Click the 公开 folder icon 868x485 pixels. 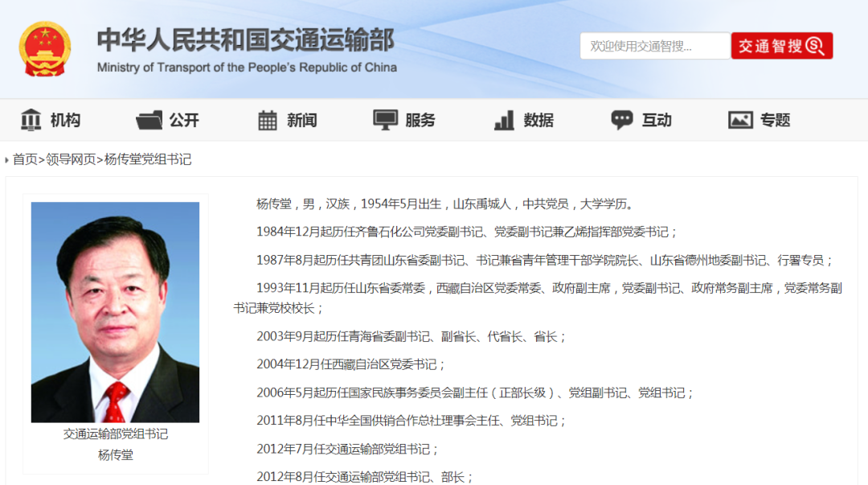149,120
